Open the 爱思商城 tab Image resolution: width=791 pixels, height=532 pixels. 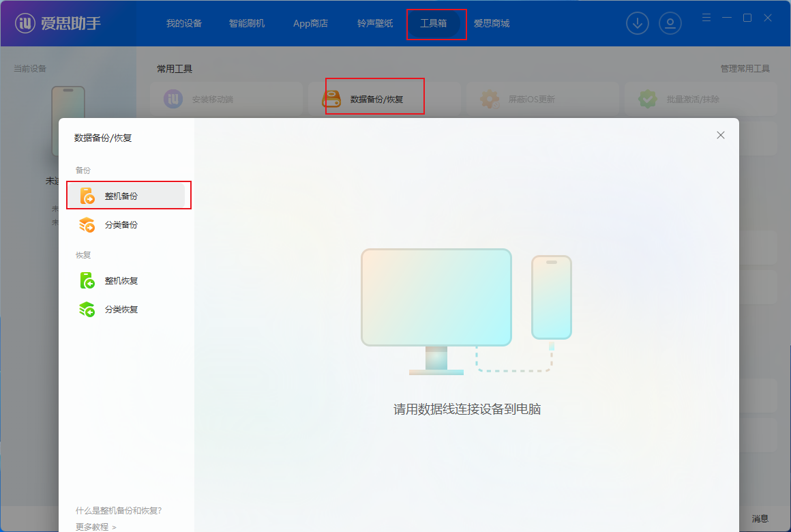[x=492, y=23]
